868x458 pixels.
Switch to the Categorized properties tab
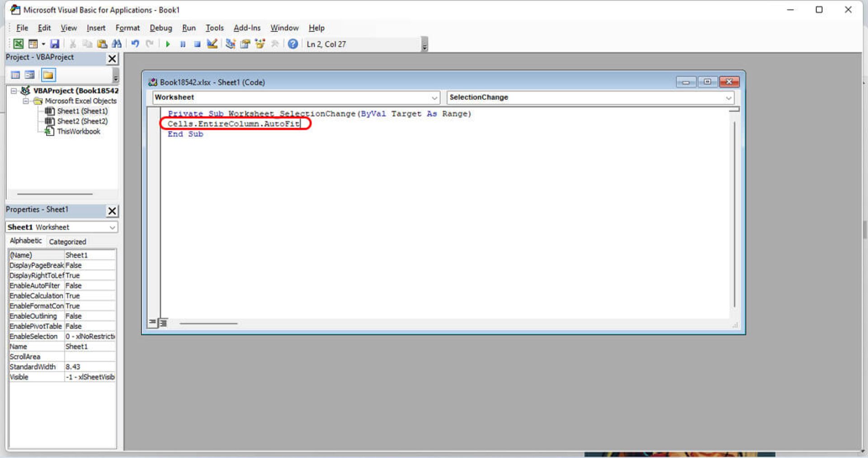click(x=67, y=242)
